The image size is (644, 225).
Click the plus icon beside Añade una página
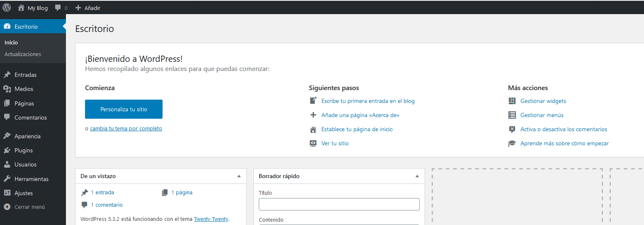313,115
